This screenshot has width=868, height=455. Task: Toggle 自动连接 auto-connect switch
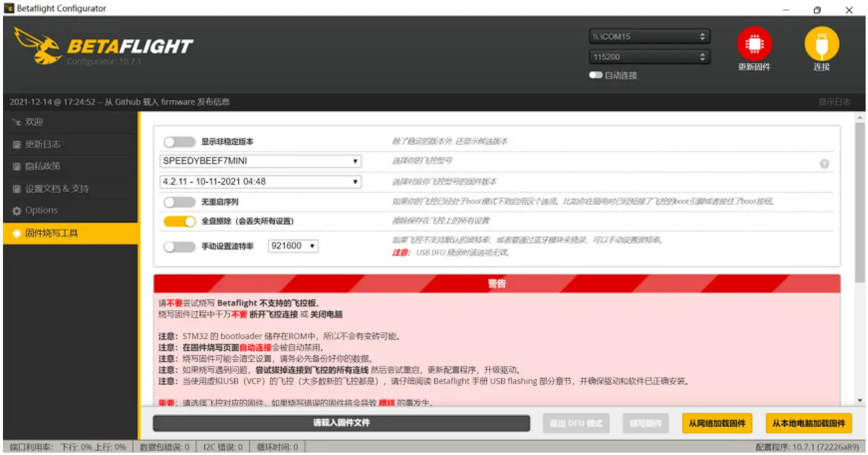(x=596, y=75)
